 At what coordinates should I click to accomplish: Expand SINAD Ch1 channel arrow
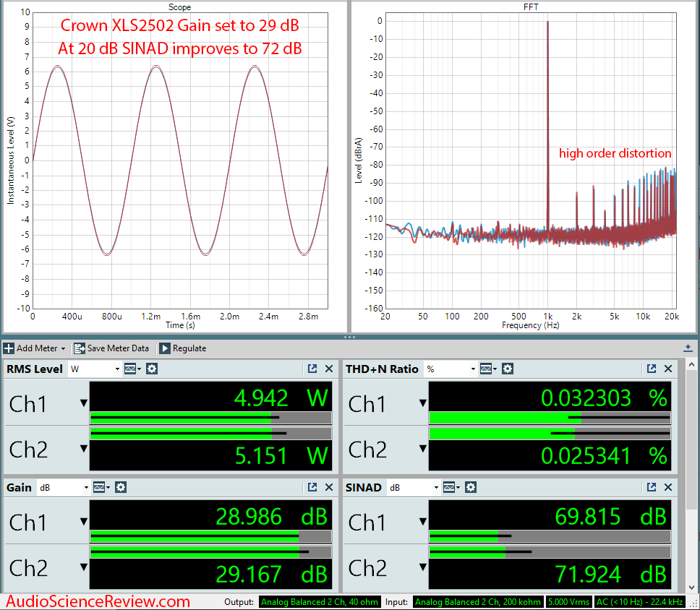pyautogui.click(x=423, y=522)
